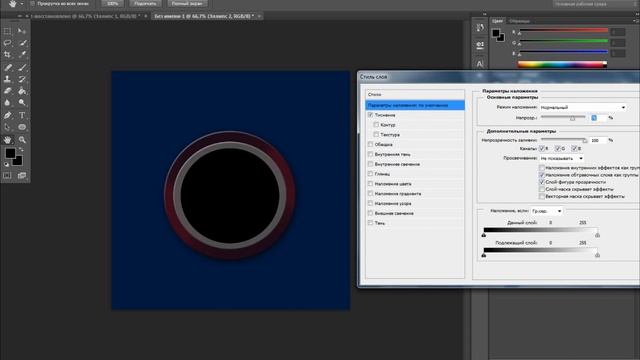Select Параметры наложения: по умолчанию row
This screenshot has height=360, width=640.
pyautogui.click(x=415, y=105)
